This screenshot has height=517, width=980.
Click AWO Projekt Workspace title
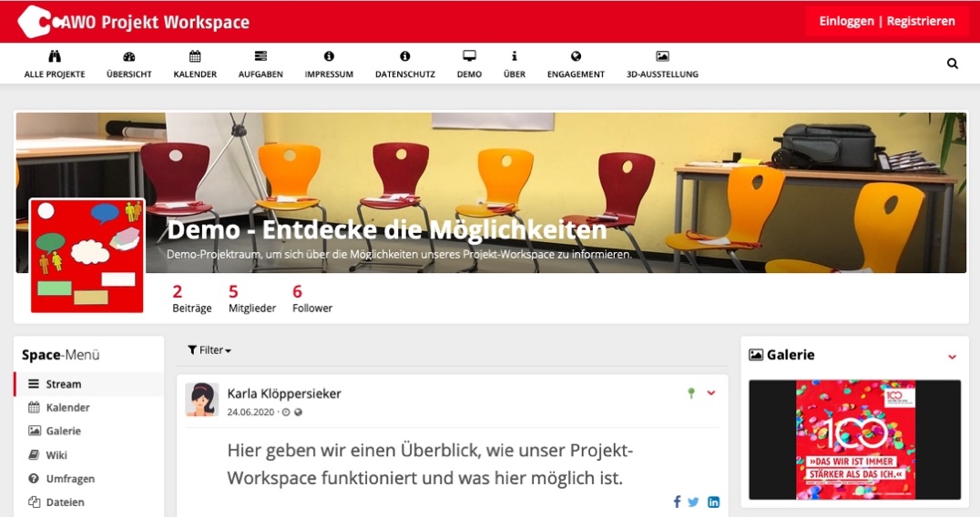tap(155, 23)
